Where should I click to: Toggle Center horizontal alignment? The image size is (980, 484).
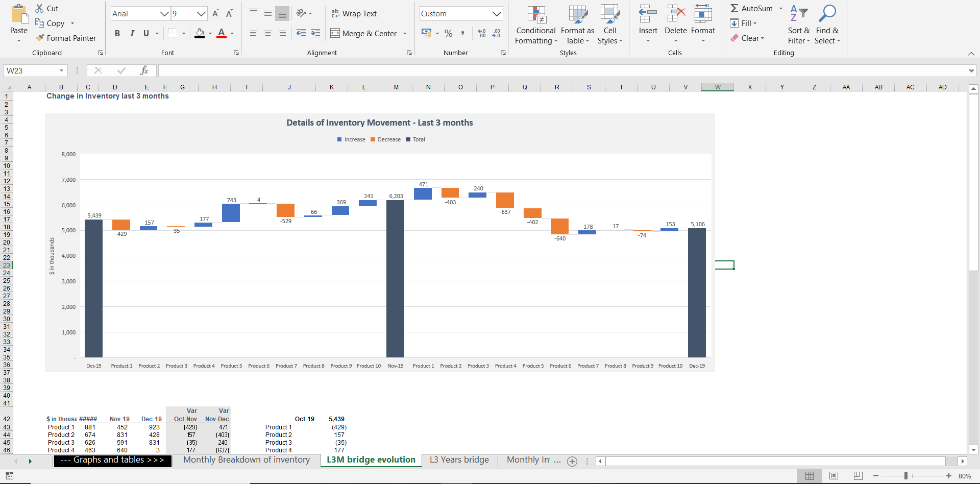click(267, 33)
